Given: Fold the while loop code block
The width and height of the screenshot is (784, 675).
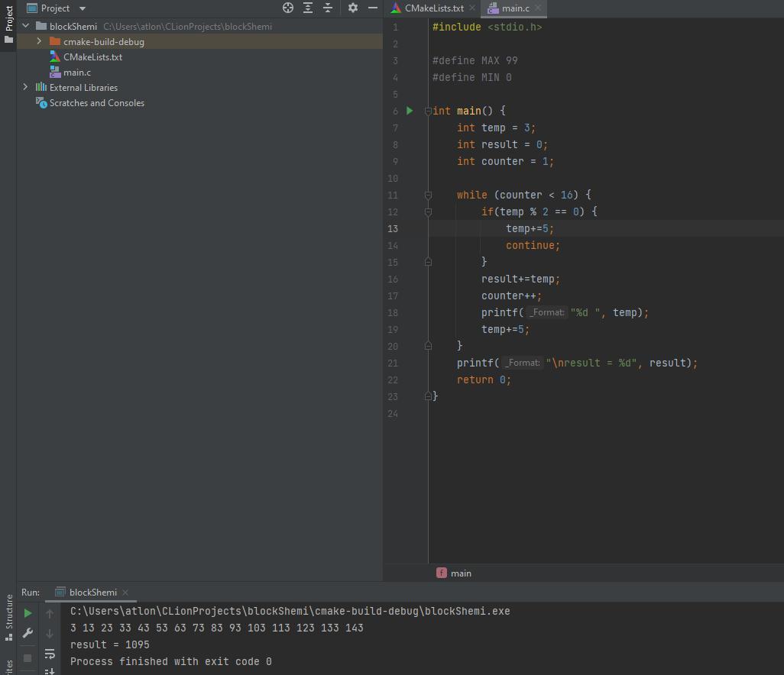Looking at the screenshot, I should [x=428, y=195].
